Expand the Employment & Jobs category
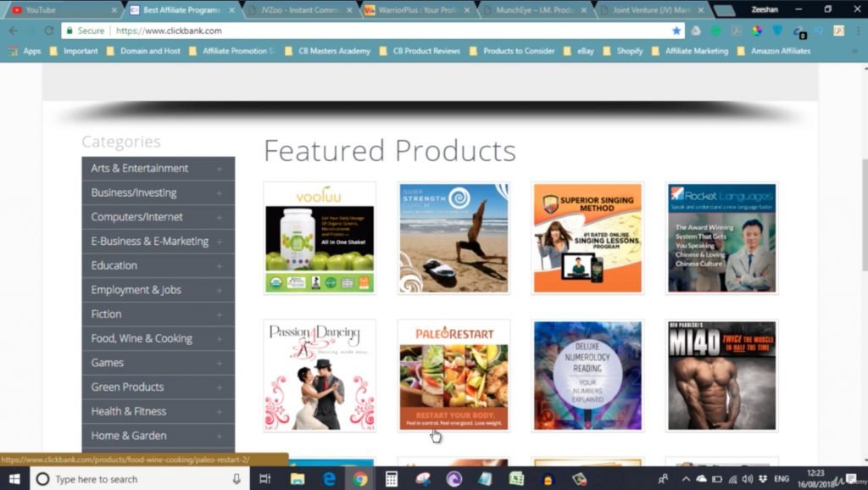This screenshot has height=490, width=868. coord(220,291)
